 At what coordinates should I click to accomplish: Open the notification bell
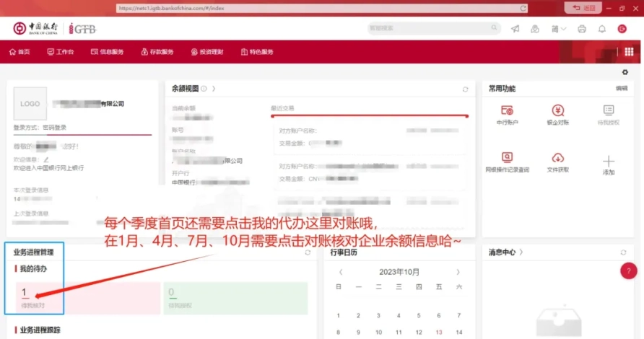[x=601, y=29]
